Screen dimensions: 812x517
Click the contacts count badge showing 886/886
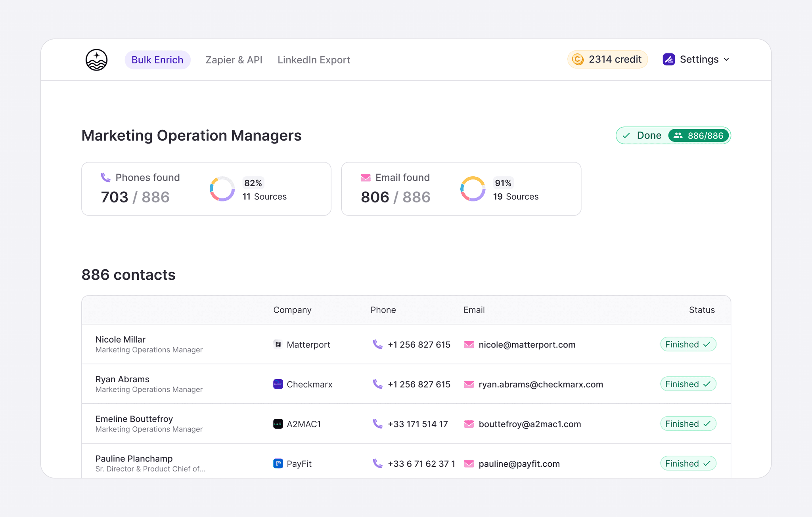pos(699,135)
